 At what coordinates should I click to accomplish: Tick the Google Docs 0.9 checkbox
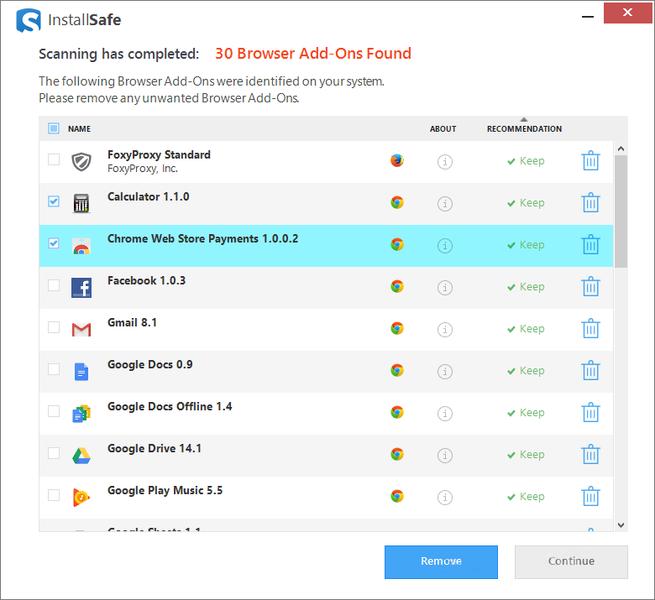(x=53, y=369)
